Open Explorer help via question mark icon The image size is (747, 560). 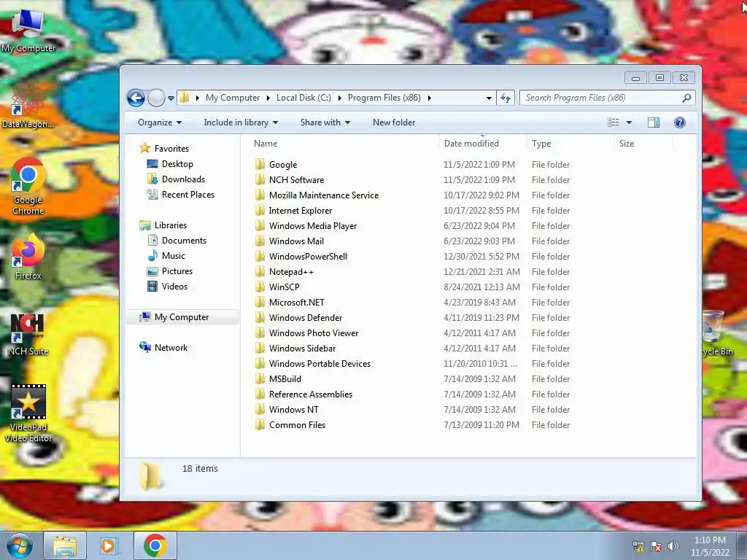tap(680, 122)
